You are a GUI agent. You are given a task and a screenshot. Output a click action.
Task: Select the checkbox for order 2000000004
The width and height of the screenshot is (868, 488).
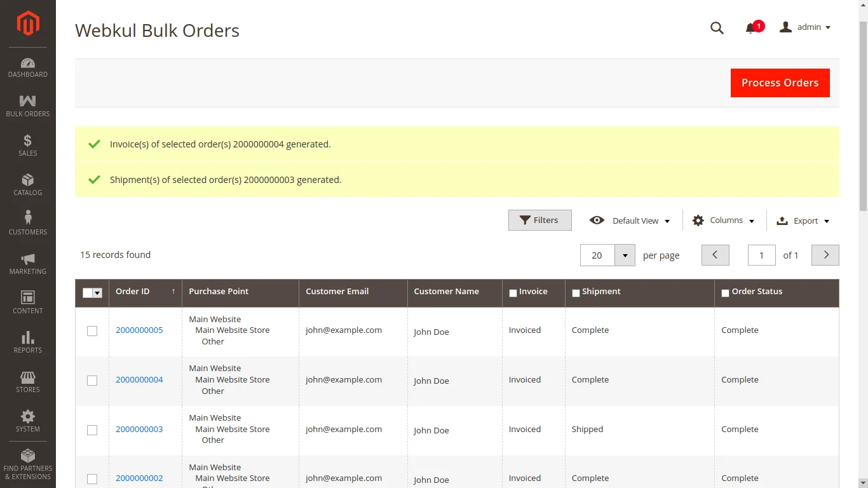92,380
